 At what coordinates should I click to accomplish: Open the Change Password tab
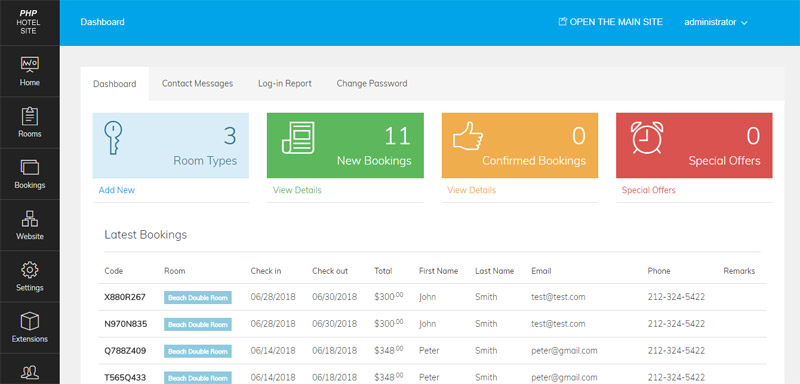[x=372, y=84]
